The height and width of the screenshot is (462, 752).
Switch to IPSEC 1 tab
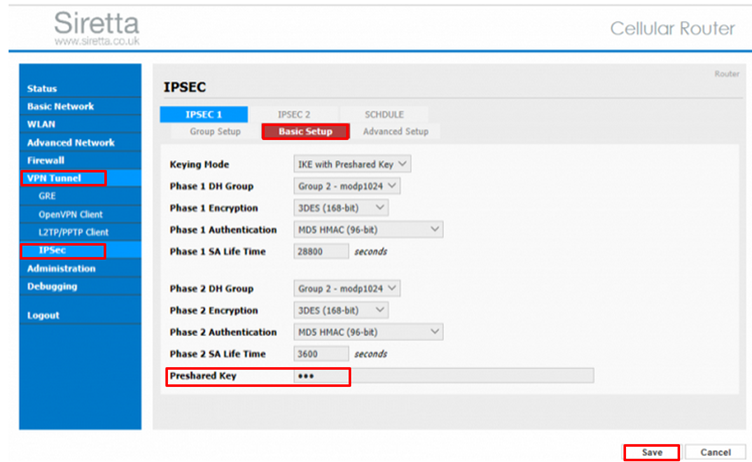[x=204, y=114]
